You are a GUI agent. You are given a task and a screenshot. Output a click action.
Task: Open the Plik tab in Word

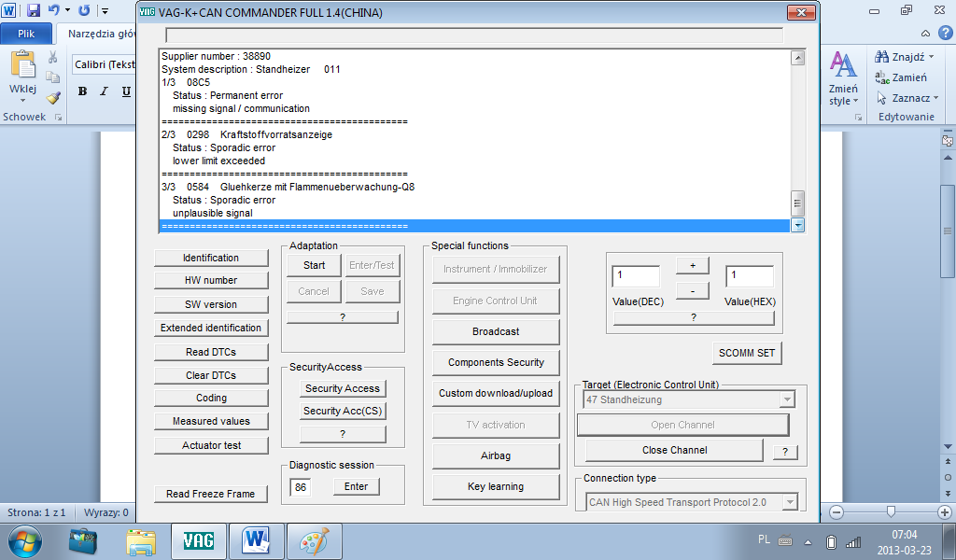tap(26, 34)
